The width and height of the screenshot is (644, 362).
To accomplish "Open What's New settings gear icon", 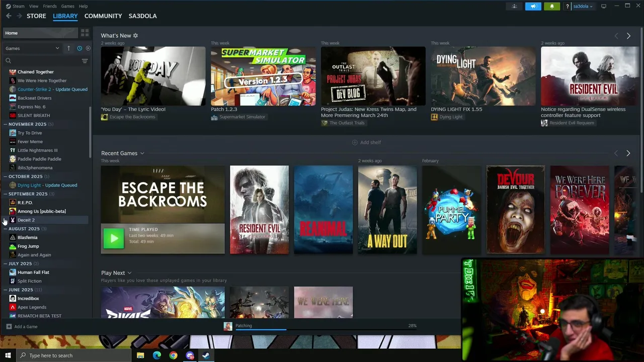I will point(135,36).
